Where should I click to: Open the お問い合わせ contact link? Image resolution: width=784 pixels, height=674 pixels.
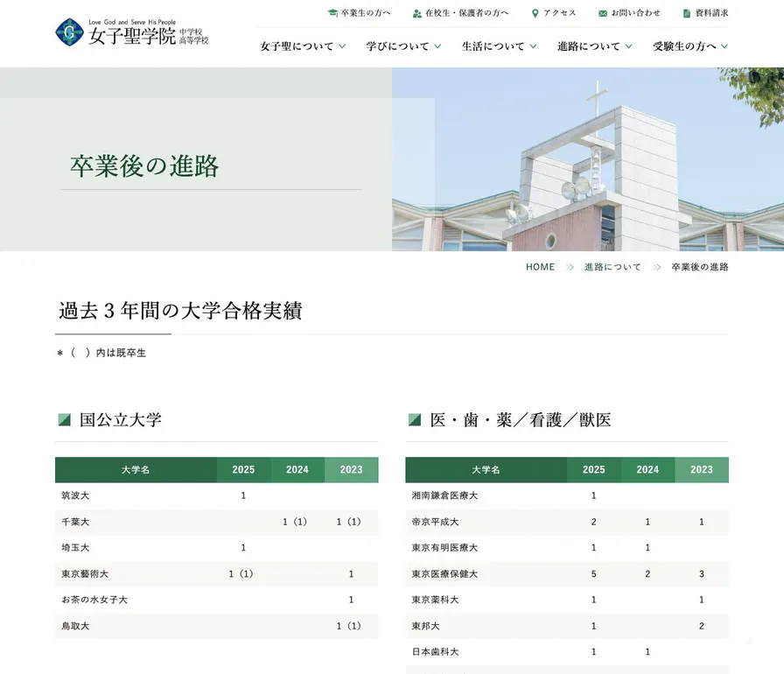point(635,13)
